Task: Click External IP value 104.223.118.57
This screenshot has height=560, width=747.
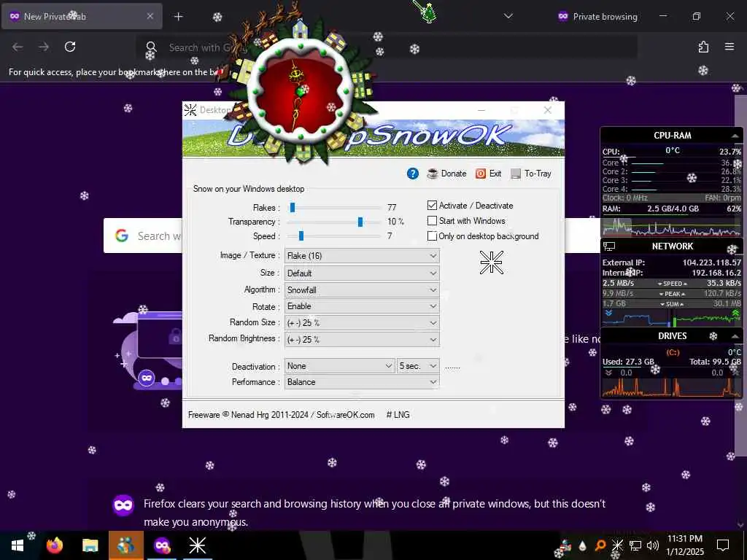Action: point(712,262)
